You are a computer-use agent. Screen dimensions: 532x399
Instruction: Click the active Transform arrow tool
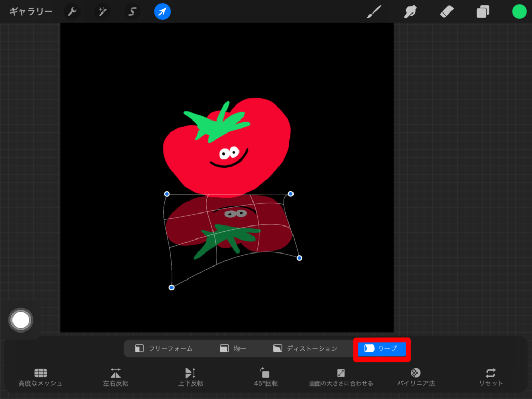(x=162, y=11)
